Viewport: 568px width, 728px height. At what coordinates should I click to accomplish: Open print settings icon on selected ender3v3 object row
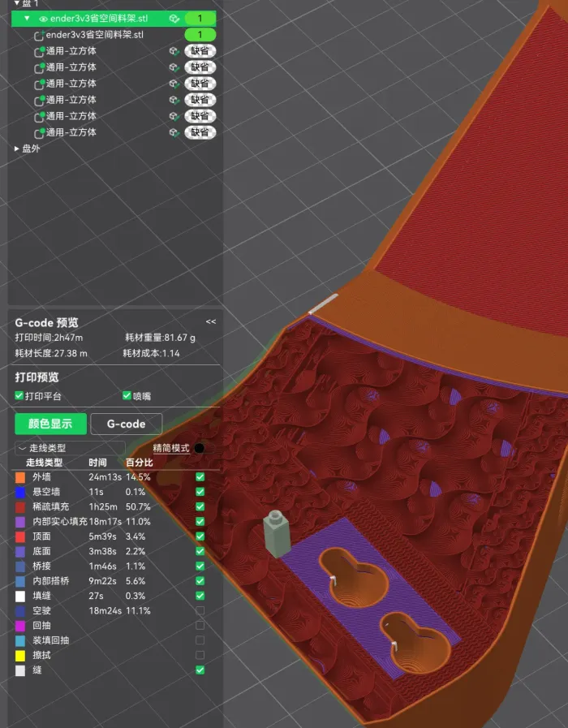tap(174, 19)
